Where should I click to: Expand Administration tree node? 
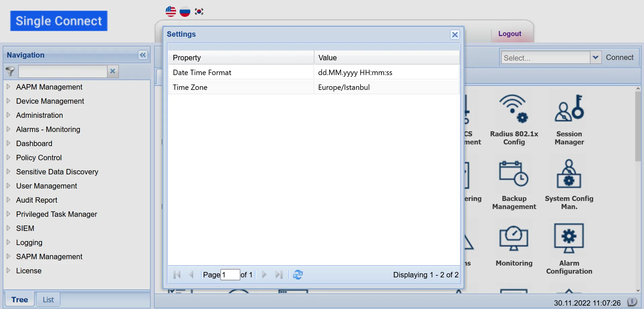pos(8,115)
